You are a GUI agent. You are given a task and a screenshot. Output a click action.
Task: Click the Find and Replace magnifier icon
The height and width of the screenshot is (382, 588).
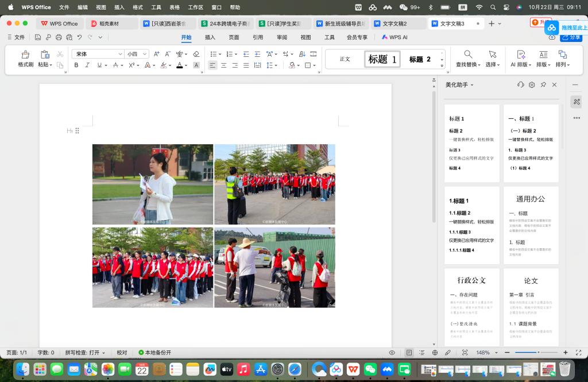point(469,55)
